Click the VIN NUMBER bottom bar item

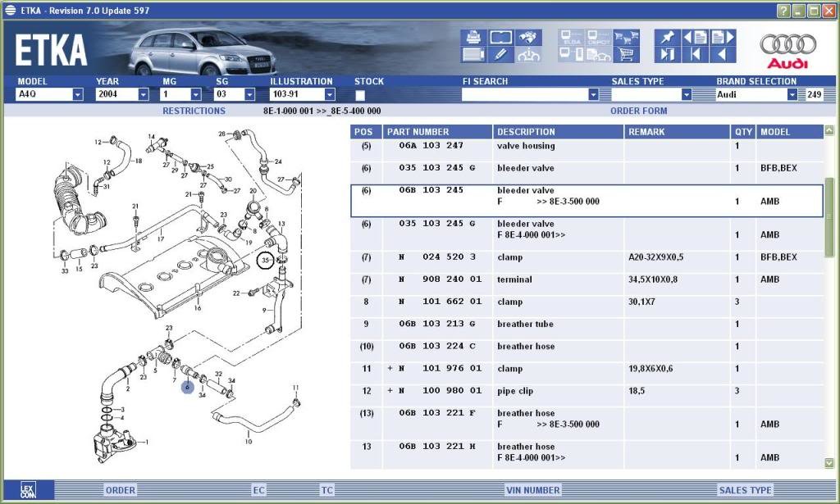coord(533,490)
